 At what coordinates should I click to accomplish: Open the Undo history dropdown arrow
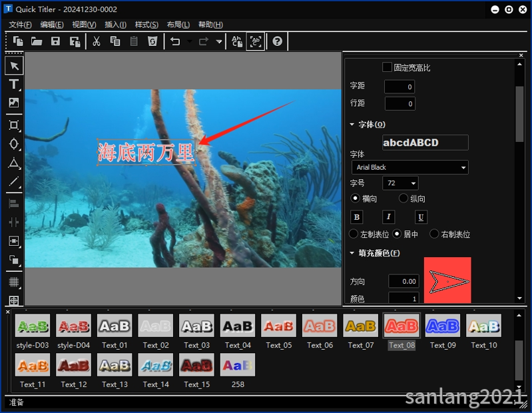189,42
